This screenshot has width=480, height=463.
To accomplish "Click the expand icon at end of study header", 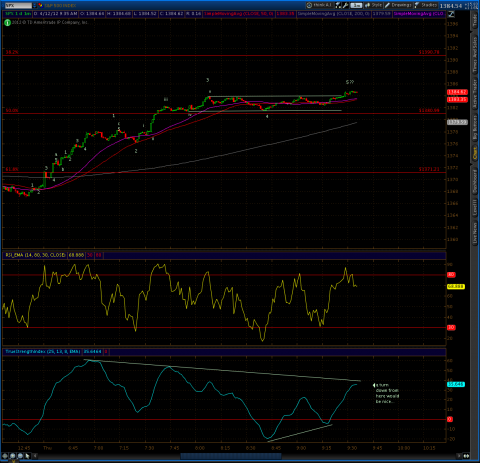I will (451, 14).
